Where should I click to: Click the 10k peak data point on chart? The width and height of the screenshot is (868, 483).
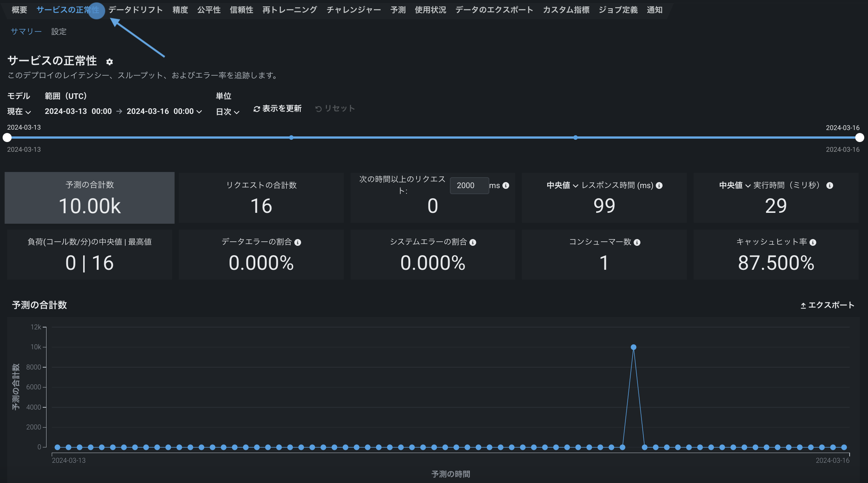pyautogui.click(x=633, y=347)
